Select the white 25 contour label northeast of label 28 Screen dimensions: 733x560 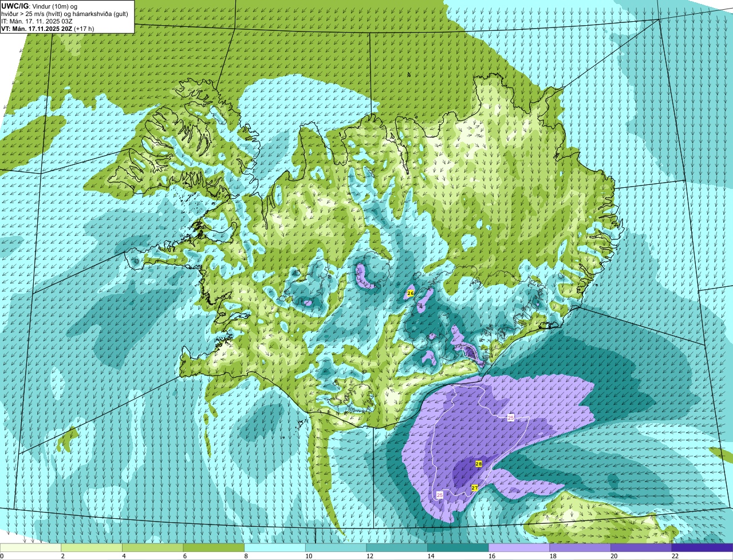pos(511,417)
